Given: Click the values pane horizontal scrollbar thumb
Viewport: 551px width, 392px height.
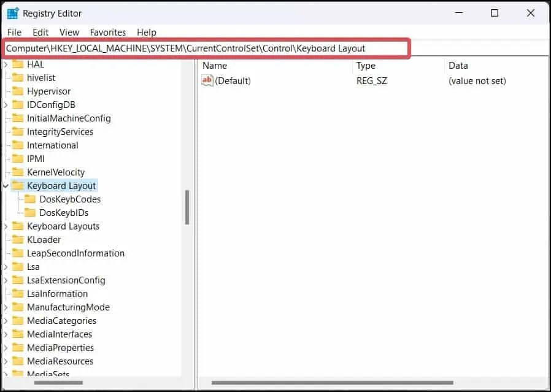Looking at the screenshot, I should coord(333,383).
